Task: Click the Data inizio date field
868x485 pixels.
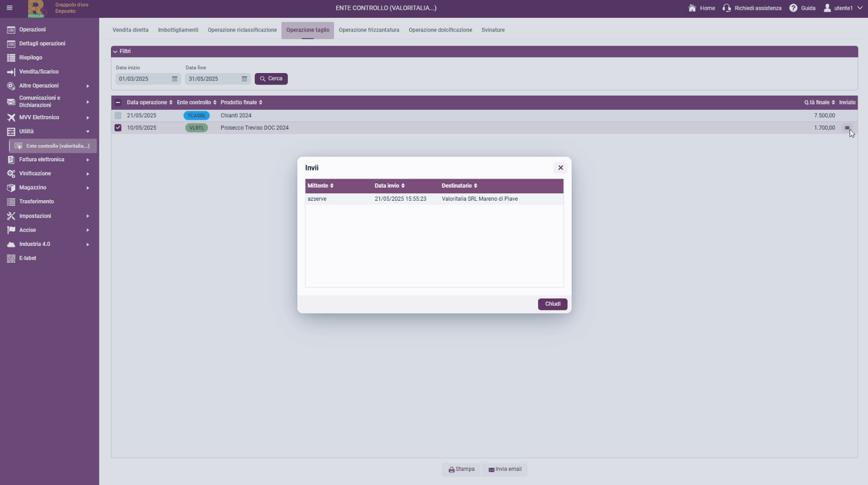Action: (x=148, y=79)
